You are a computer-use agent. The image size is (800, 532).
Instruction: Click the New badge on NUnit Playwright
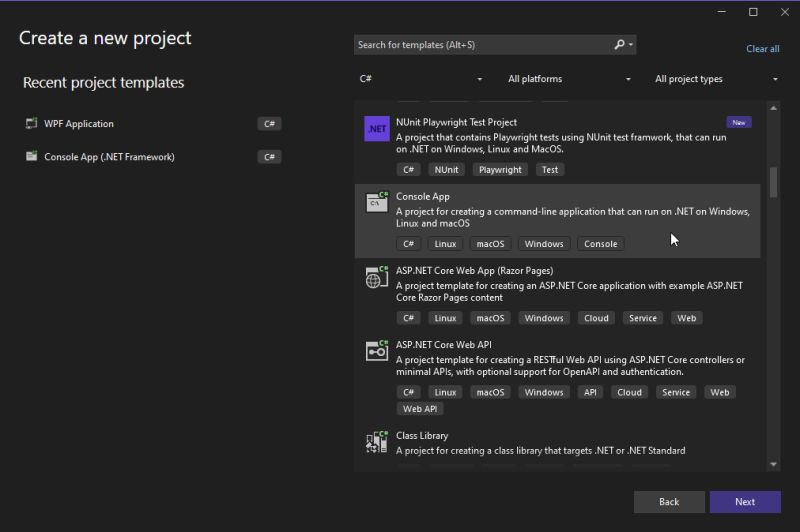coord(738,122)
